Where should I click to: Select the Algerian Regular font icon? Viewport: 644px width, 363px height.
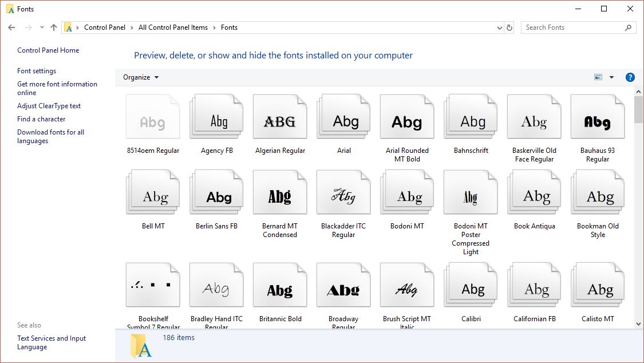pyautogui.click(x=280, y=117)
